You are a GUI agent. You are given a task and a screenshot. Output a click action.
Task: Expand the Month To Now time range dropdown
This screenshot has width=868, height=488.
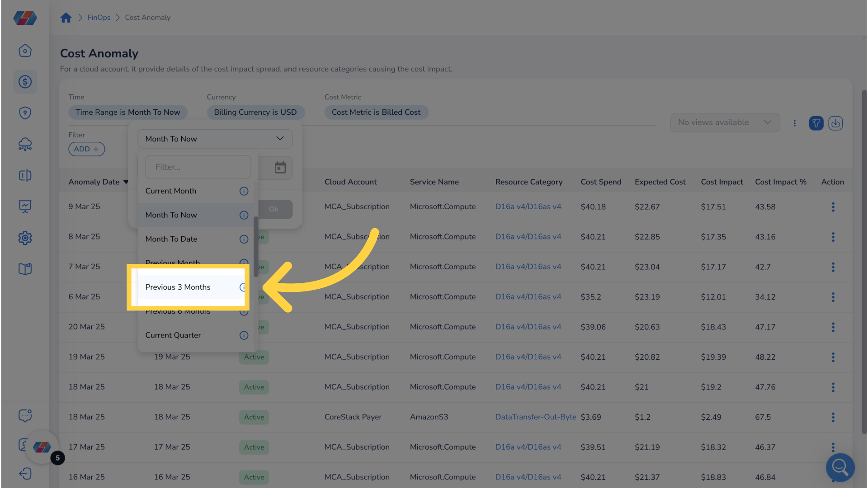click(x=215, y=139)
